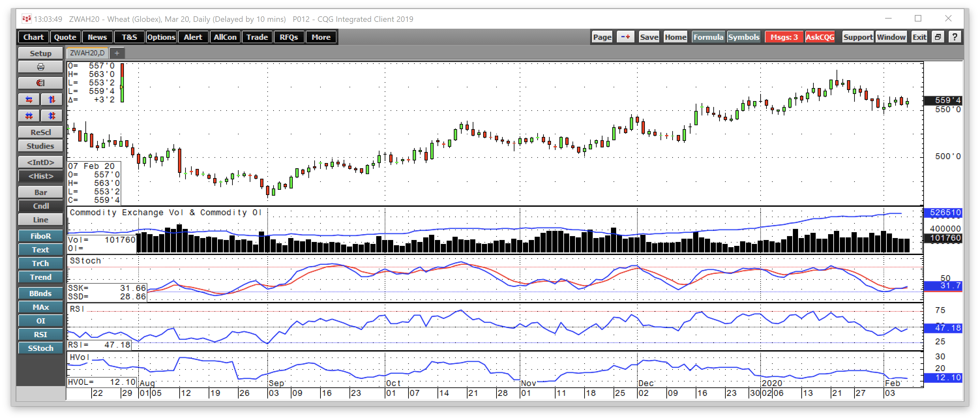Open the chart Setup button

(x=40, y=53)
